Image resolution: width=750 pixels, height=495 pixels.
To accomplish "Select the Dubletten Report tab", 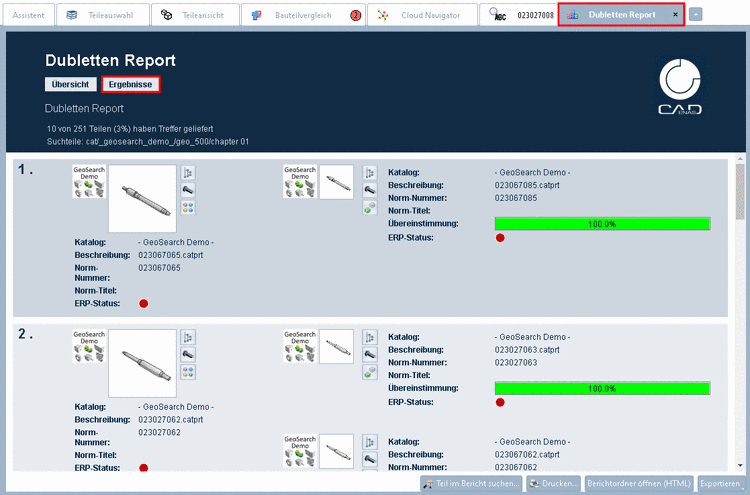I will pos(621,14).
